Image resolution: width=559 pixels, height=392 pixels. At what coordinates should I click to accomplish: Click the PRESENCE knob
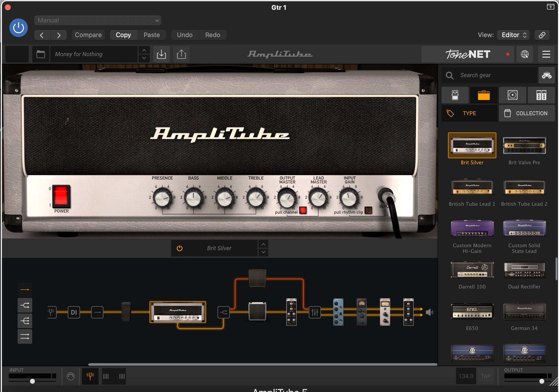pyautogui.click(x=162, y=198)
